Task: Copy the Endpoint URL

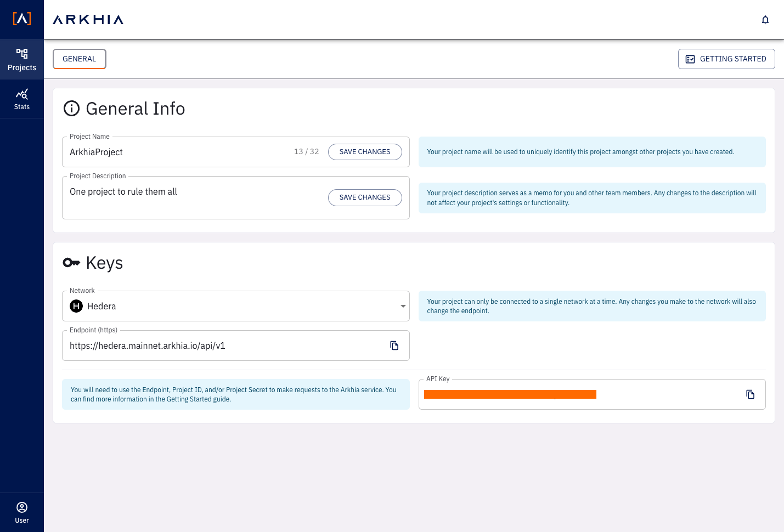Action: click(394, 346)
